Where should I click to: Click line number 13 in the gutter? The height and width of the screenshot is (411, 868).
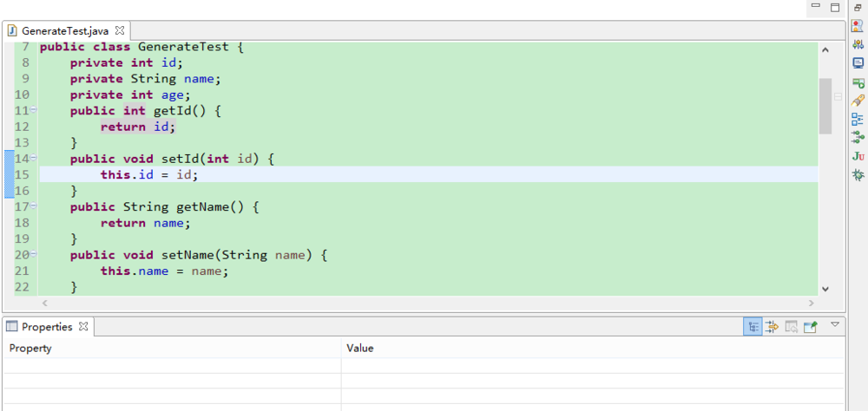click(x=23, y=143)
